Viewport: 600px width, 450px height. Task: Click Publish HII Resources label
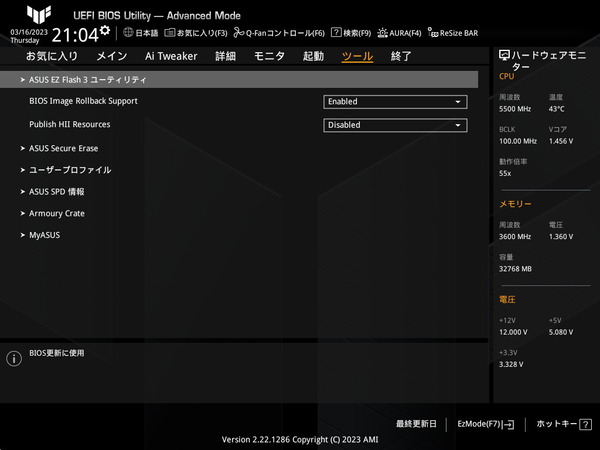[x=70, y=124]
